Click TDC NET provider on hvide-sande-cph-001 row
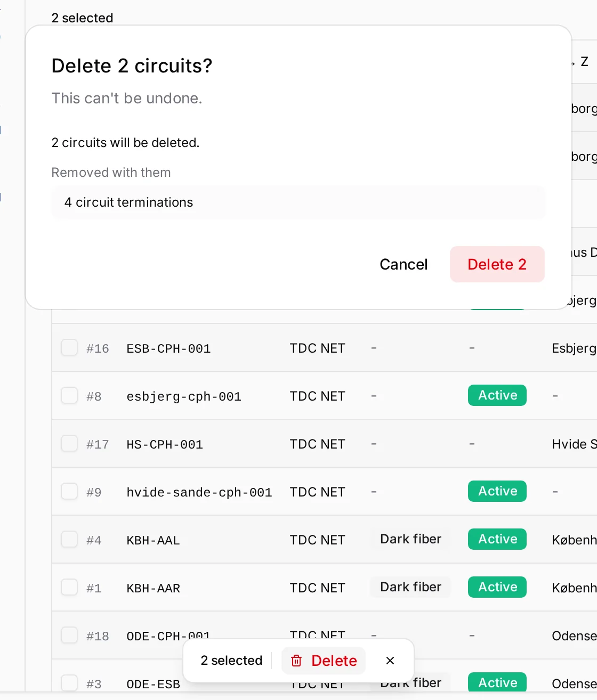The height and width of the screenshot is (700, 597). pos(318,492)
